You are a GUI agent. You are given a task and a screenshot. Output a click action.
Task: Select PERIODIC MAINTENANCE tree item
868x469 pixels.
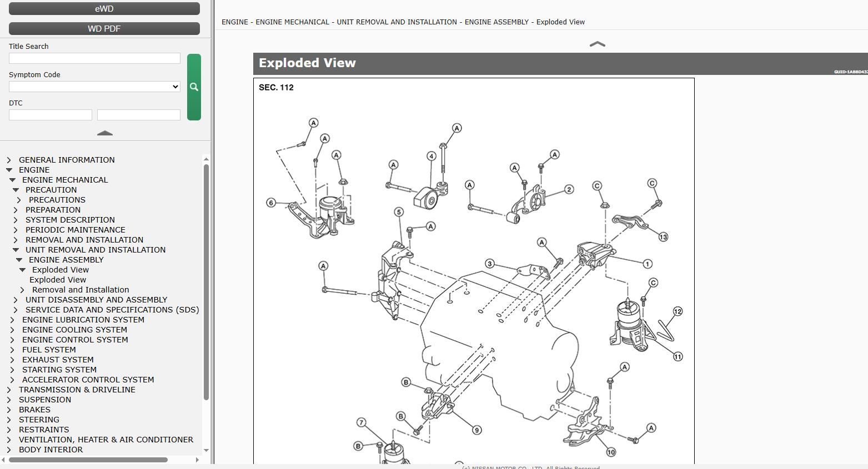click(75, 230)
